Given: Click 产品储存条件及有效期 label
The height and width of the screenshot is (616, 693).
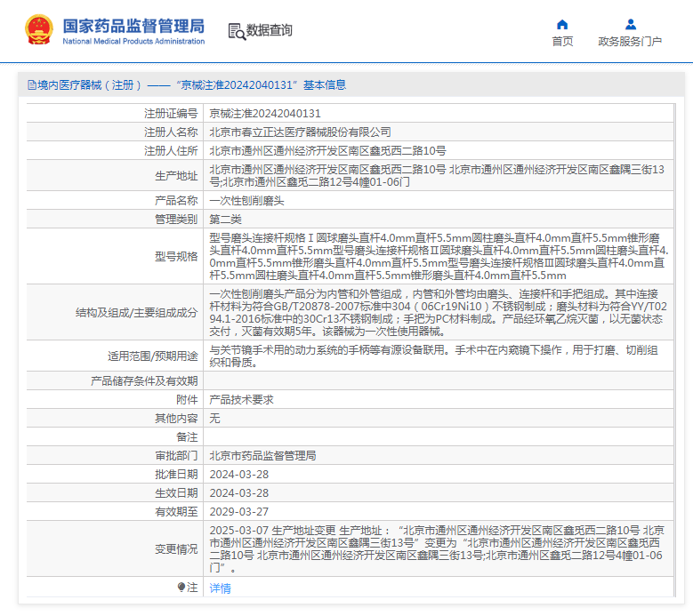Looking at the screenshot, I should point(144,381).
